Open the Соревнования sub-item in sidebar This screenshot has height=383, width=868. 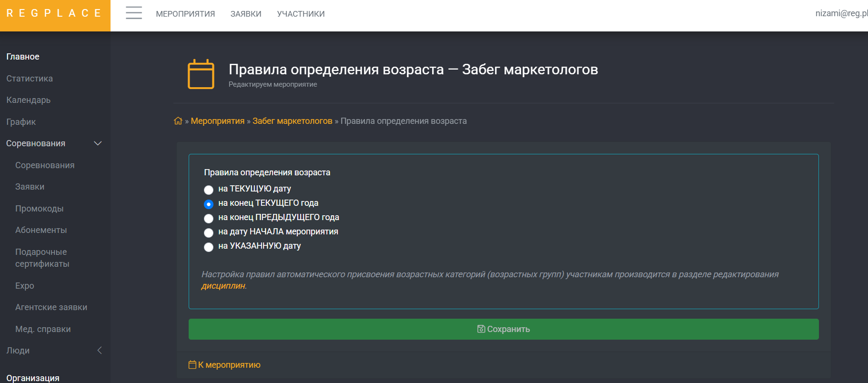click(45, 165)
